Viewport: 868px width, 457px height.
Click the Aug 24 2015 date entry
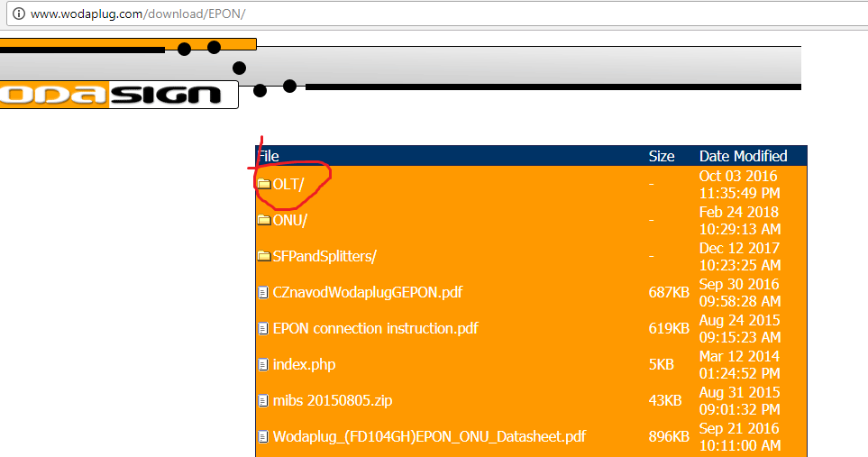[740, 328]
